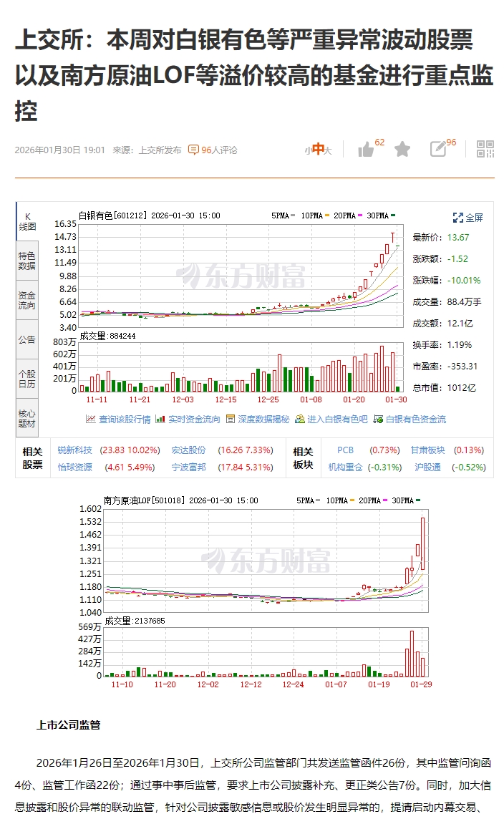This screenshot has width=504, height=814.
Task: Click the 来源 上交所发布 text
Action: click(x=147, y=150)
